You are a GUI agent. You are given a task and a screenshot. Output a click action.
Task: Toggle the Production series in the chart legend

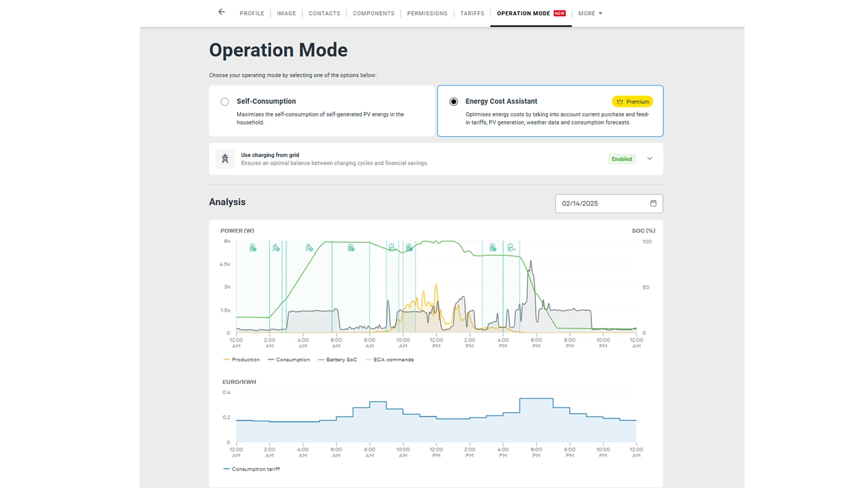click(242, 360)
